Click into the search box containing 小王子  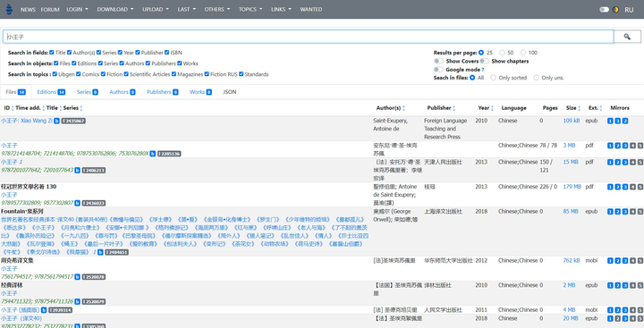[308, 37]
